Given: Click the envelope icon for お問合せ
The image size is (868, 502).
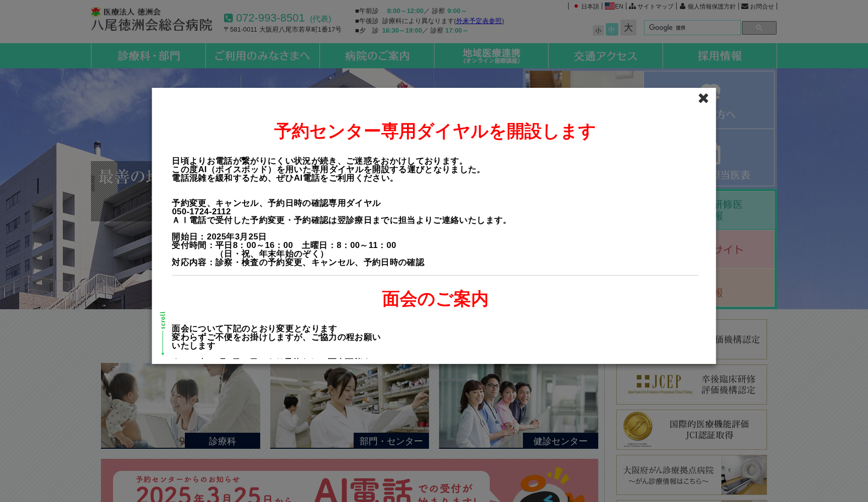Looking at the screenshot, I should [x=746, y=7].
